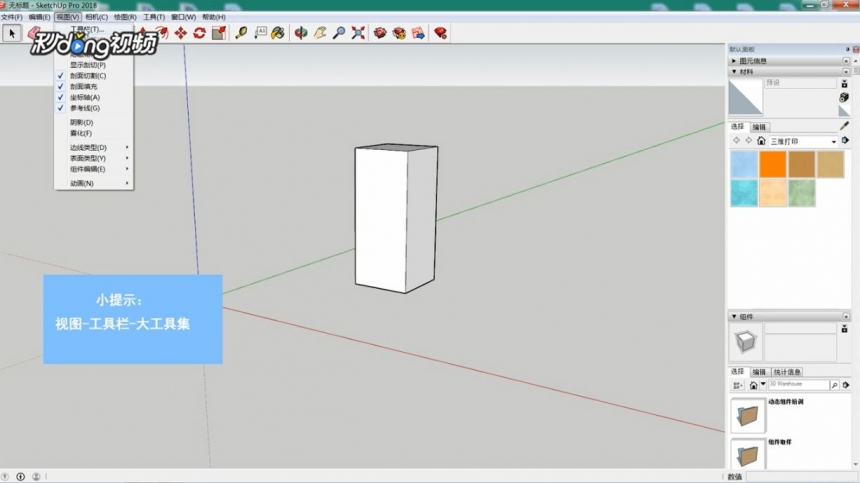
Task: Open the 窗口(W) menu
Action: tap(183, 18)
